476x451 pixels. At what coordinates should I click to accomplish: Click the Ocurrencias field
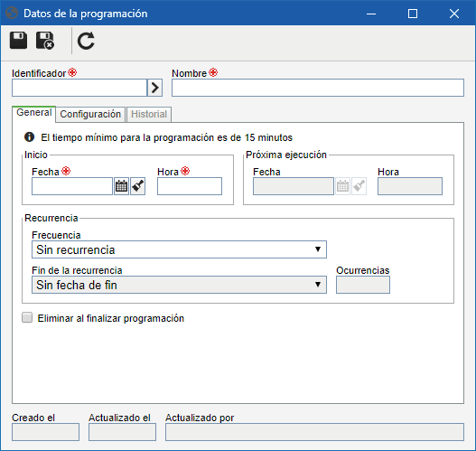tap(363, 285)
